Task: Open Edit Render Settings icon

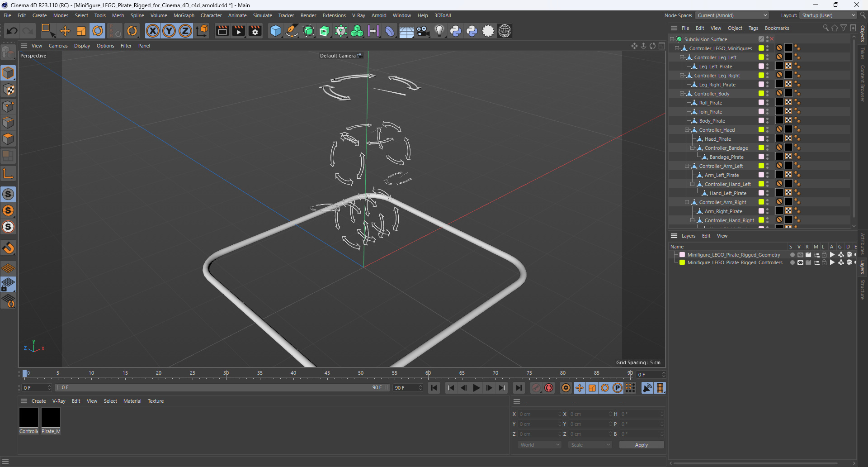Action: (255, 31)
